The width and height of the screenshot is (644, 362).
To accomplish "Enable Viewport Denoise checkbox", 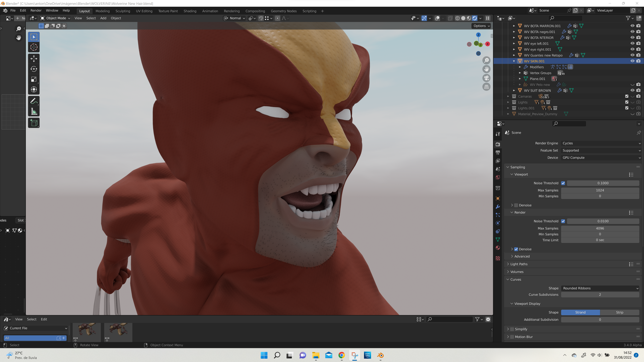I will (x=516, y=205).
